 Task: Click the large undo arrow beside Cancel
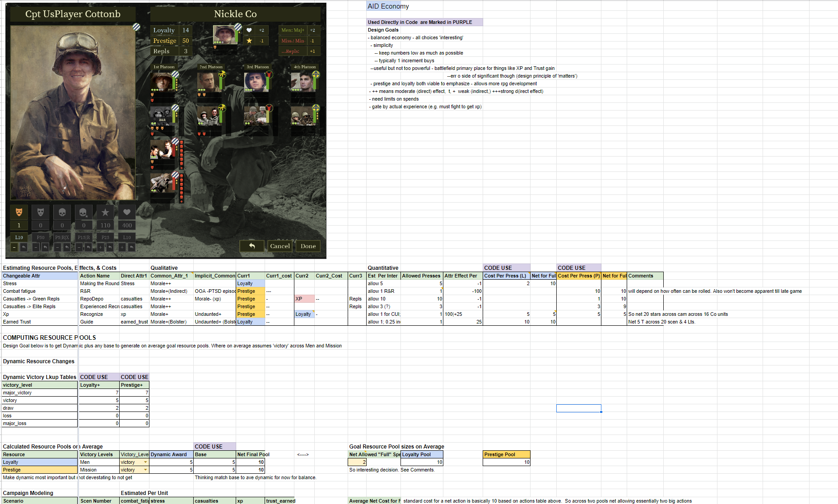pyautogui.click(x=252, y=246)
